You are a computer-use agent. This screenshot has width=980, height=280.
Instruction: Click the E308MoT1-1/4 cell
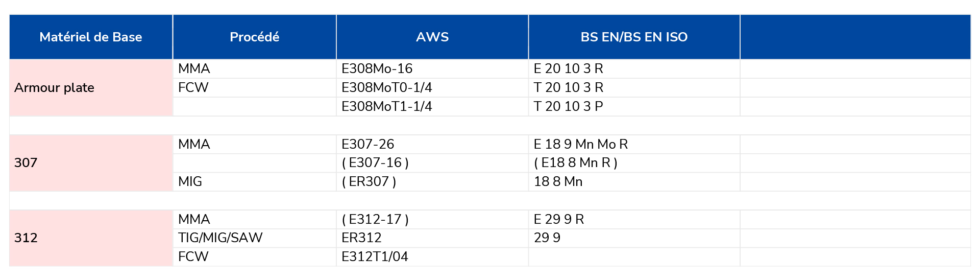[x=432, y=107]
